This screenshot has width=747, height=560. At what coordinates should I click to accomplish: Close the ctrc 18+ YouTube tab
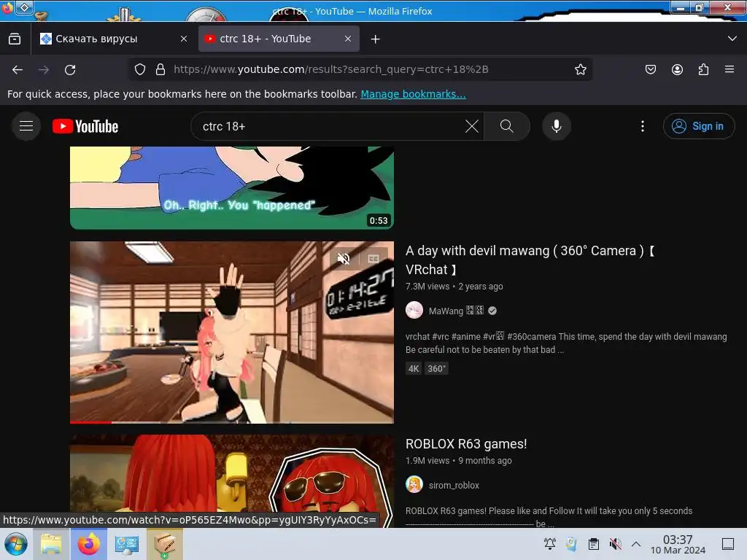tap(348, 39)
